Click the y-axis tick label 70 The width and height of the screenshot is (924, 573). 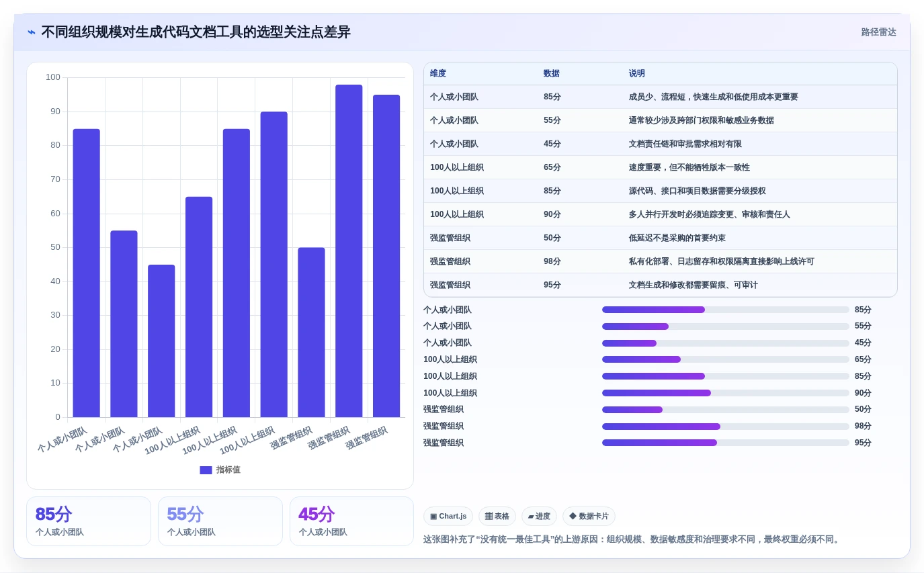pyautogui.click(x=55, y=179)
